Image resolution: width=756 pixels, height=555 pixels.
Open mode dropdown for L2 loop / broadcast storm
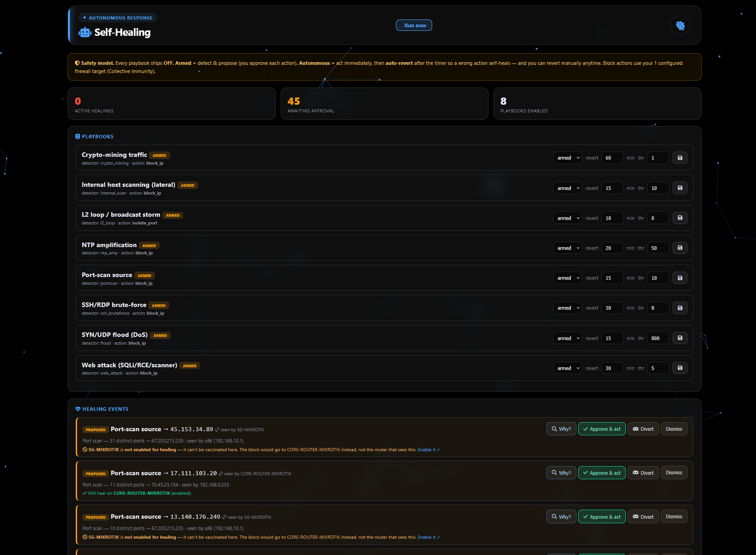pos(567,218)
